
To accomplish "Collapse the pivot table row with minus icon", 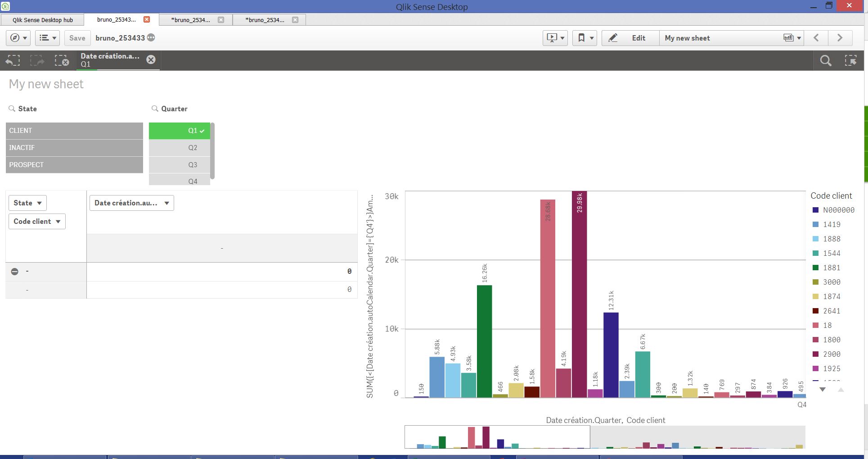I will pos(15,271).
